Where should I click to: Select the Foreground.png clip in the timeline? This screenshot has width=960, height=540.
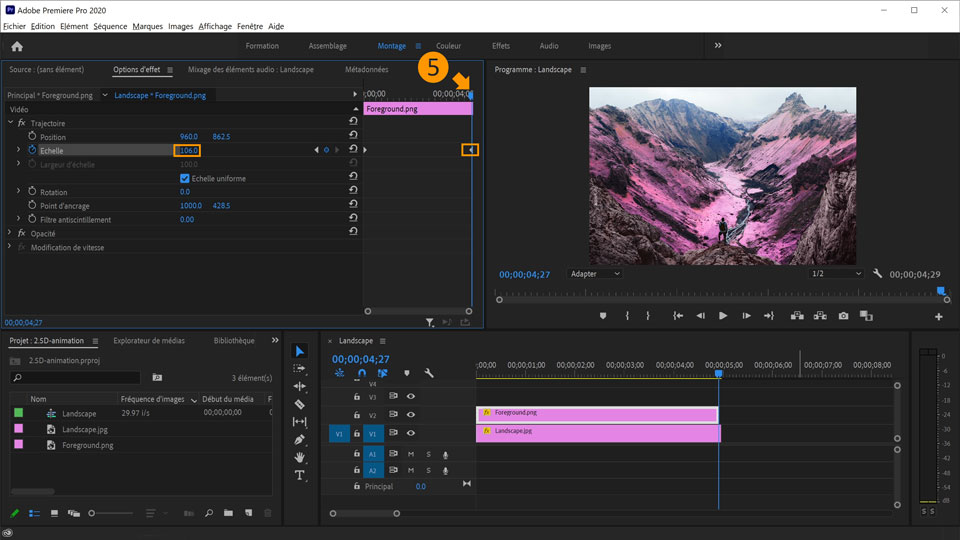coord(597,413)
